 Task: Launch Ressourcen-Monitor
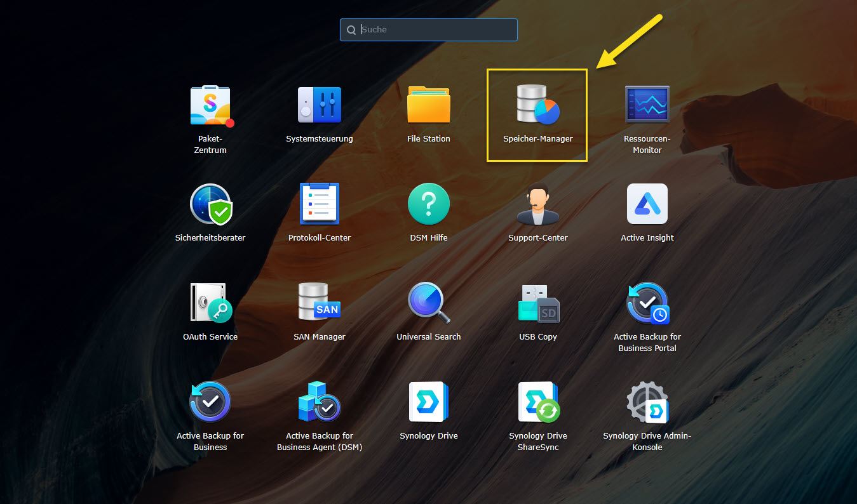[647, 105]
